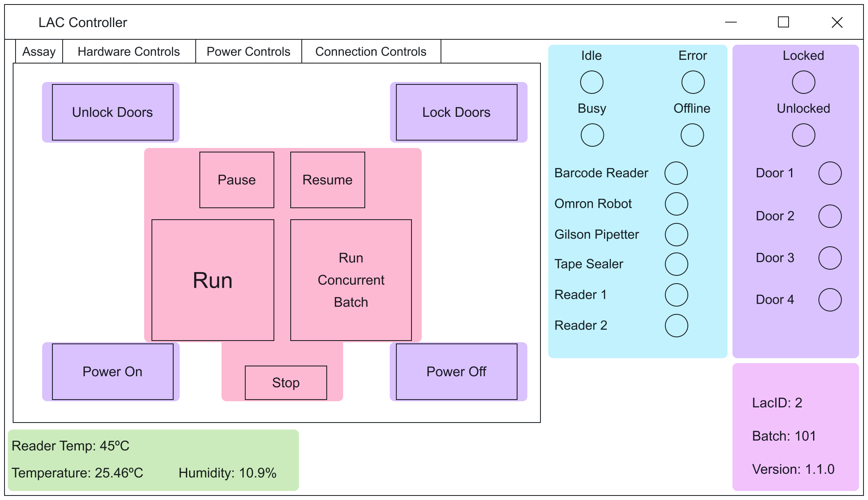Click the Omron Robot status light
This screenshot has height=500, width=868.
676,203
